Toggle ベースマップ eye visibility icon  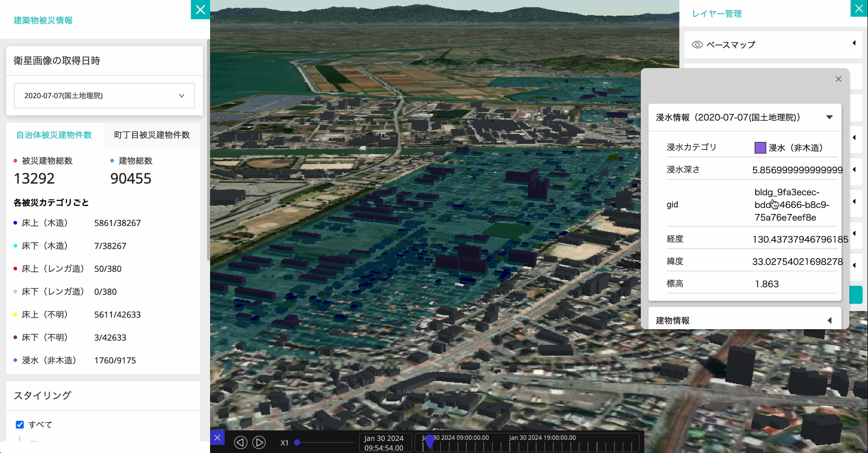click(697, 45)
